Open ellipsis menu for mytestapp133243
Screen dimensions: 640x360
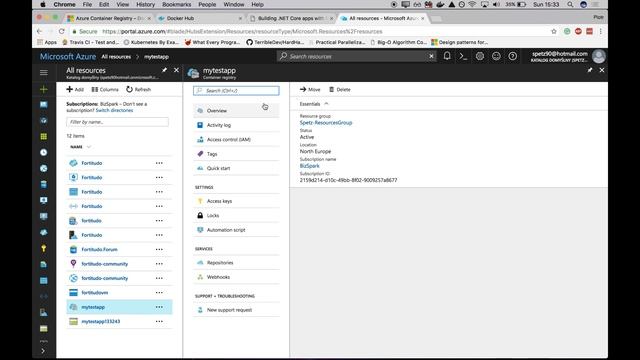pos(159,322)
